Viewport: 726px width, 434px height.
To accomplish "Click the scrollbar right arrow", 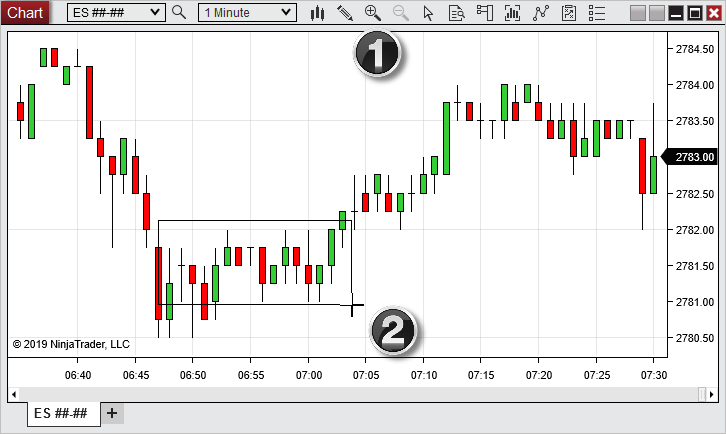I will (712, 395).
